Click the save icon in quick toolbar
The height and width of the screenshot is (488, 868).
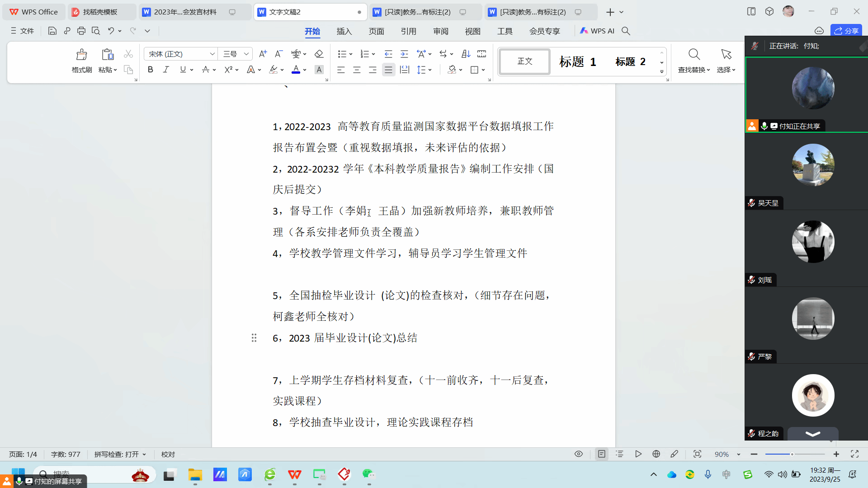click(52, 31)
